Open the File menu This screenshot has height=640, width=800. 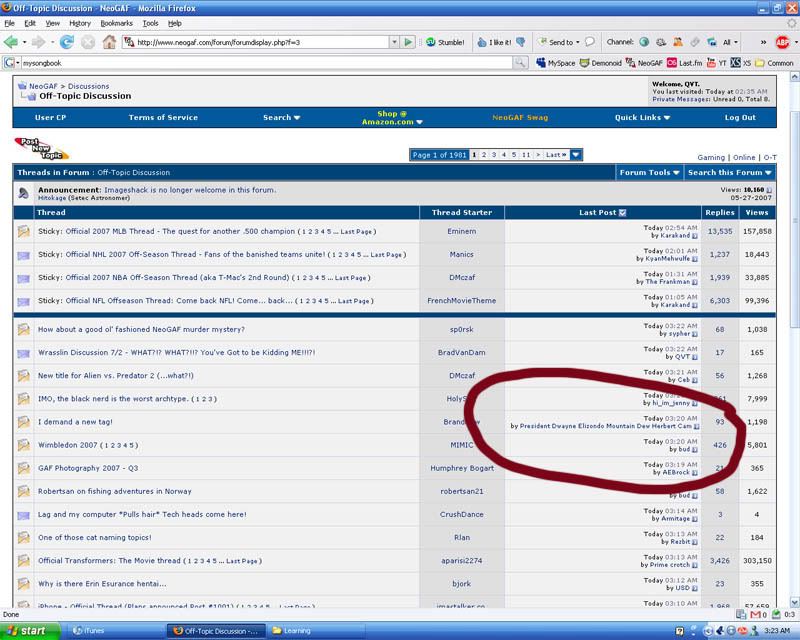click(x=9, y=23)
